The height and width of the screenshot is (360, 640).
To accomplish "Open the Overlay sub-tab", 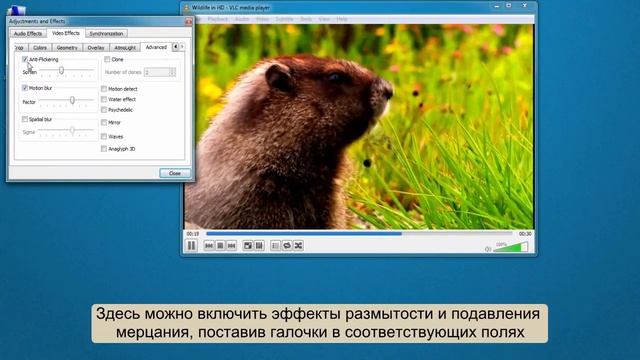I will click(x=96, y=48).
